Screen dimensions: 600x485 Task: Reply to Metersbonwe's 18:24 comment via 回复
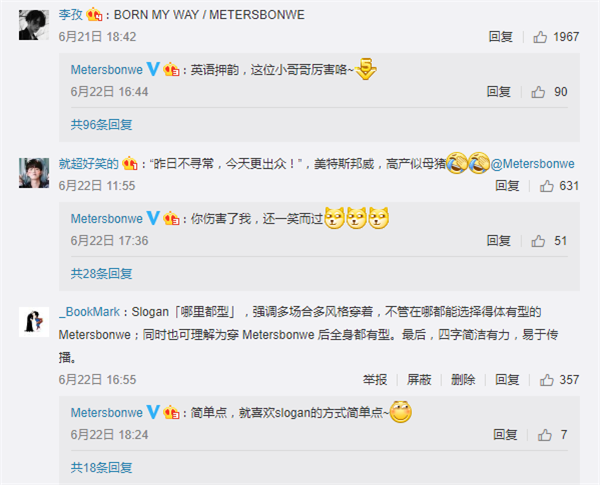(505, 435)
